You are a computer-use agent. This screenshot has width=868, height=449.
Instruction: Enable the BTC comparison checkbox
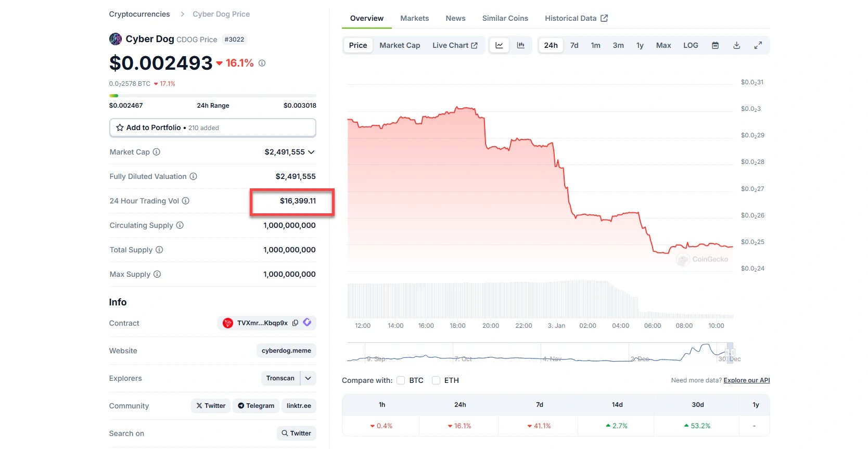401,380
